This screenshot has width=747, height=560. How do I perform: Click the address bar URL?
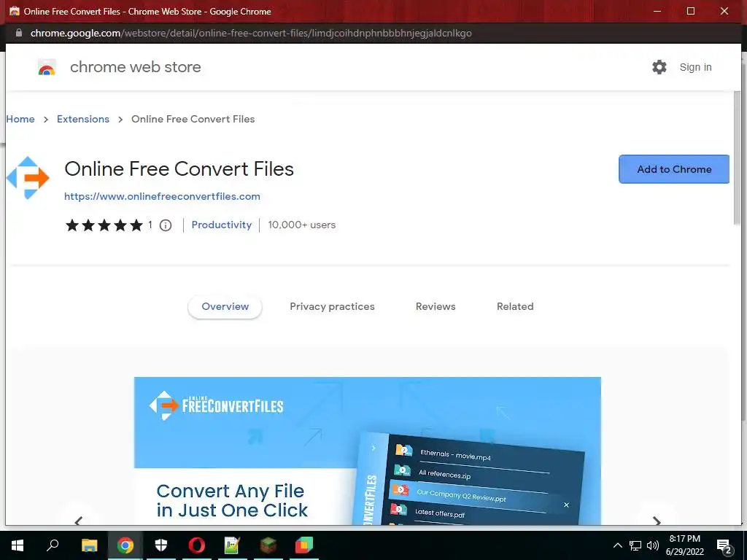(251, 33)
